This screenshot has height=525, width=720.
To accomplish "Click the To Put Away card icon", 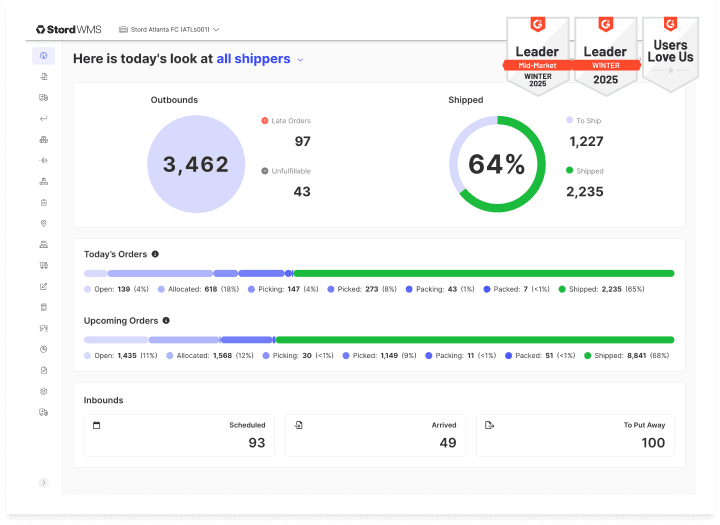I will click(x=489, y=425).
